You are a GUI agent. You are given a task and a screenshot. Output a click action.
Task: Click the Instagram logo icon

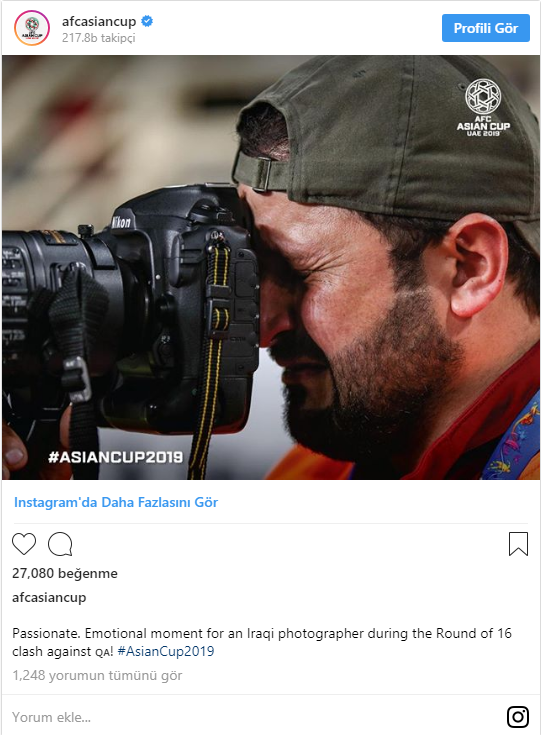tap(518, 717)
